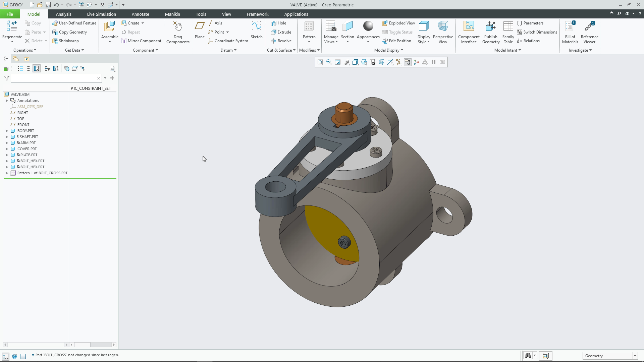Open the File menu
This screenshot has width=644, height=362.
pyautogui.click(x=10, y=14)
